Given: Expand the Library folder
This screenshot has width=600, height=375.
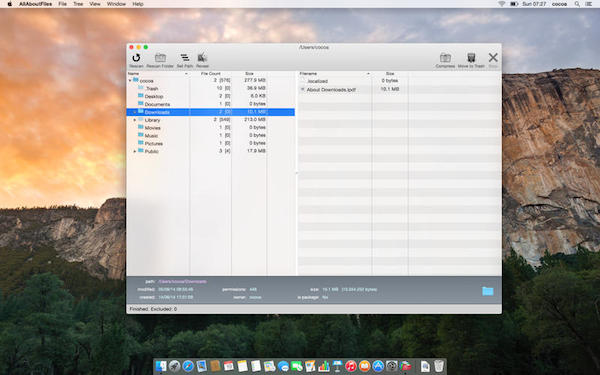Looking at the screenshot, I should [135, 120].
